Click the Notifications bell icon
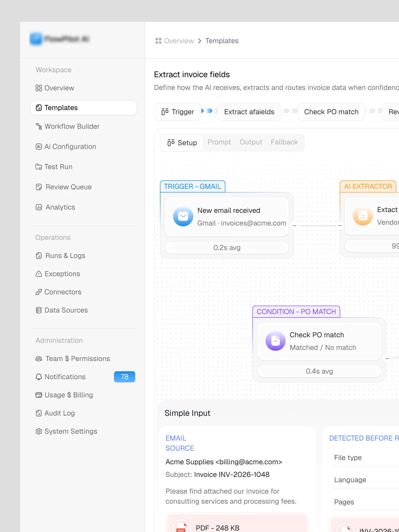This screenshot has height=532, width=399. [39, 377]
